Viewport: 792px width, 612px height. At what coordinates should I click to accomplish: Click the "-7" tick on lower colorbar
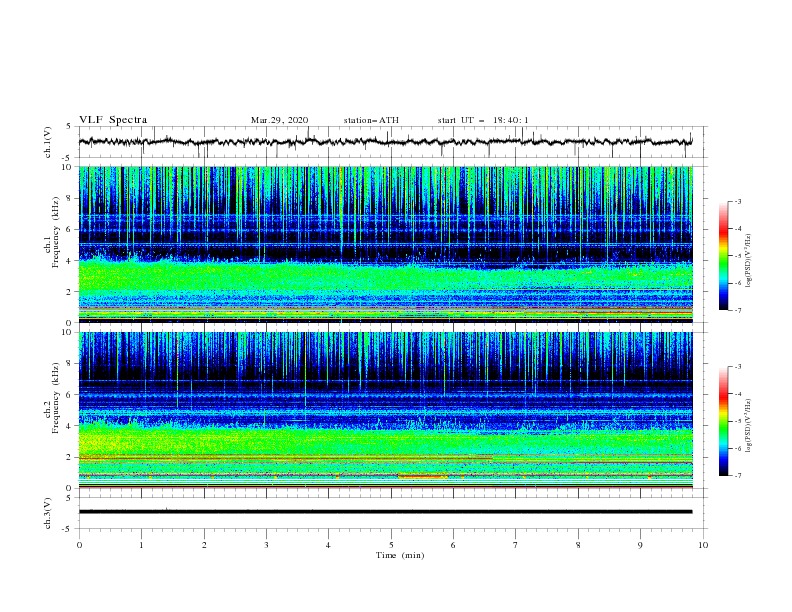pos(737,476)
